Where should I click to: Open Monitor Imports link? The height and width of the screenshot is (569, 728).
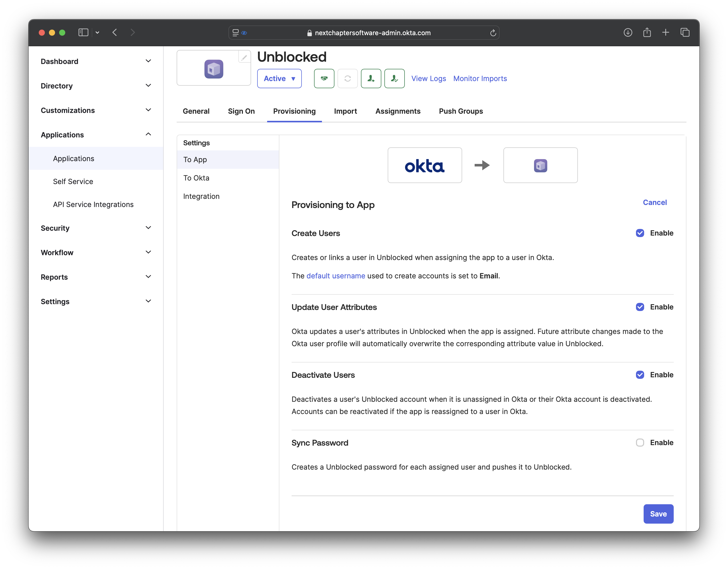pos(480,79)
